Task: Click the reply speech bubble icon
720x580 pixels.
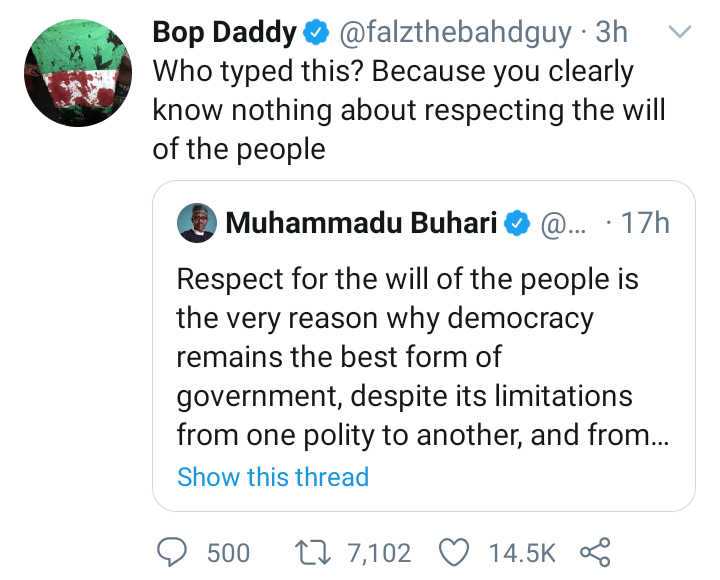Action: pyautogui.click(x=174, y=551)
